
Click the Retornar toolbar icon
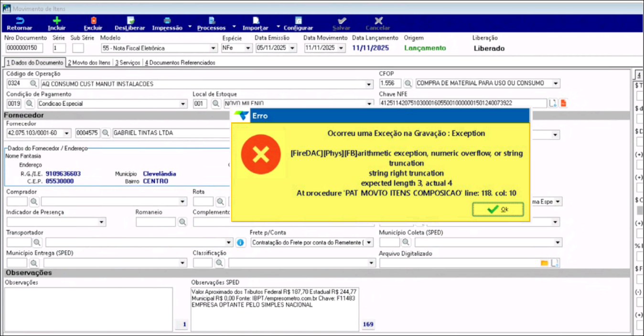coord(20,21)
